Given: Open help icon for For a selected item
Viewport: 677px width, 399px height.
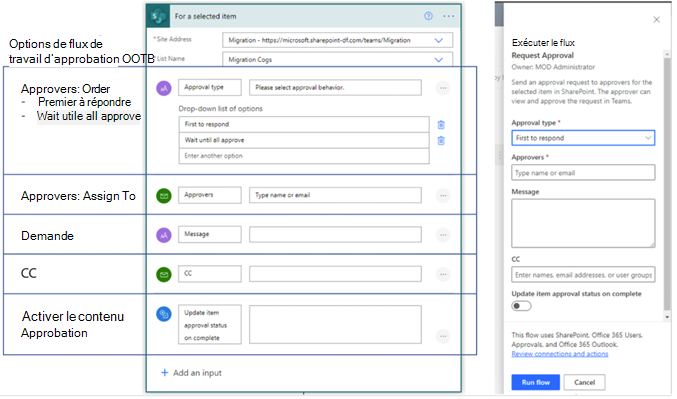Looking at the screenshot, I should click(x=428, y=16).
